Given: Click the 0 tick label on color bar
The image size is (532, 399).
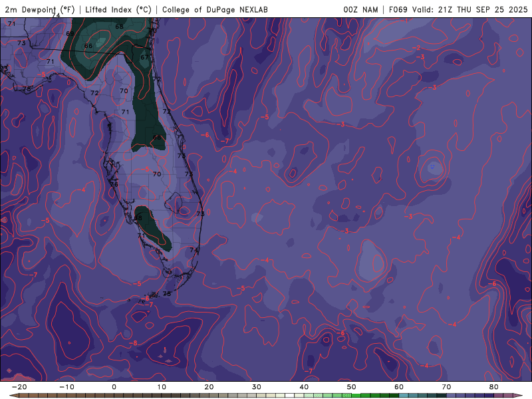Looking at the screenshot, I should click(114, 386).
